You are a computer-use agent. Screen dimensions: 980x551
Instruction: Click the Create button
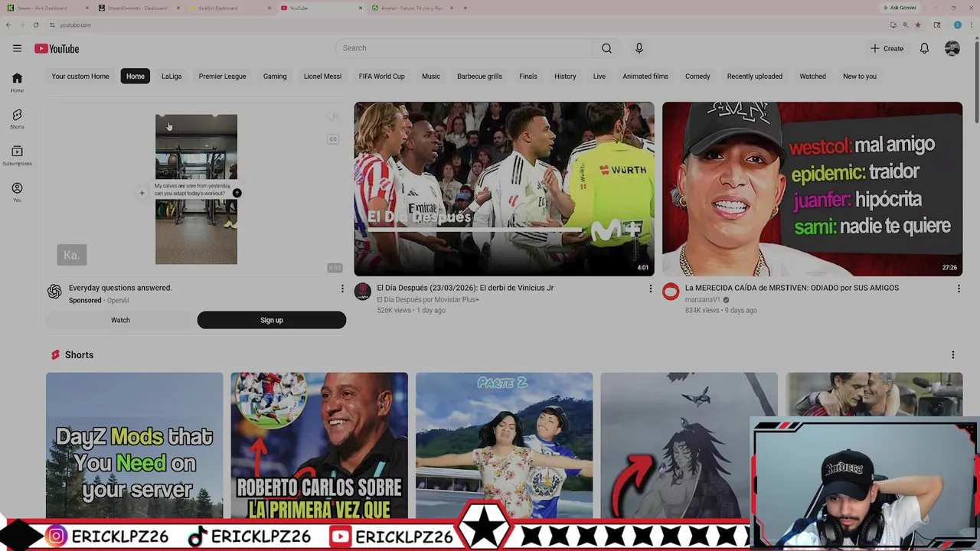[887, 48]
